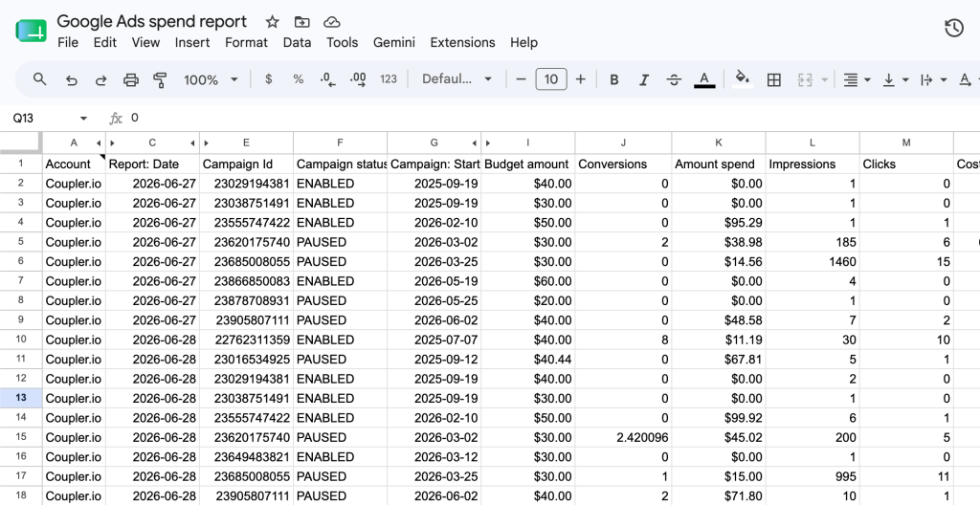Open version history clock icon

point(954,28)
